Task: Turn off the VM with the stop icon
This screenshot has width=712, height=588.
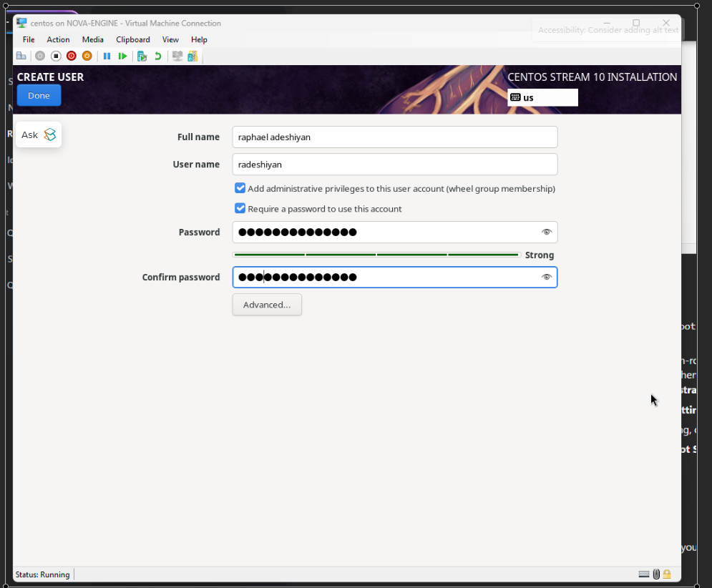Action: point(56,56)
